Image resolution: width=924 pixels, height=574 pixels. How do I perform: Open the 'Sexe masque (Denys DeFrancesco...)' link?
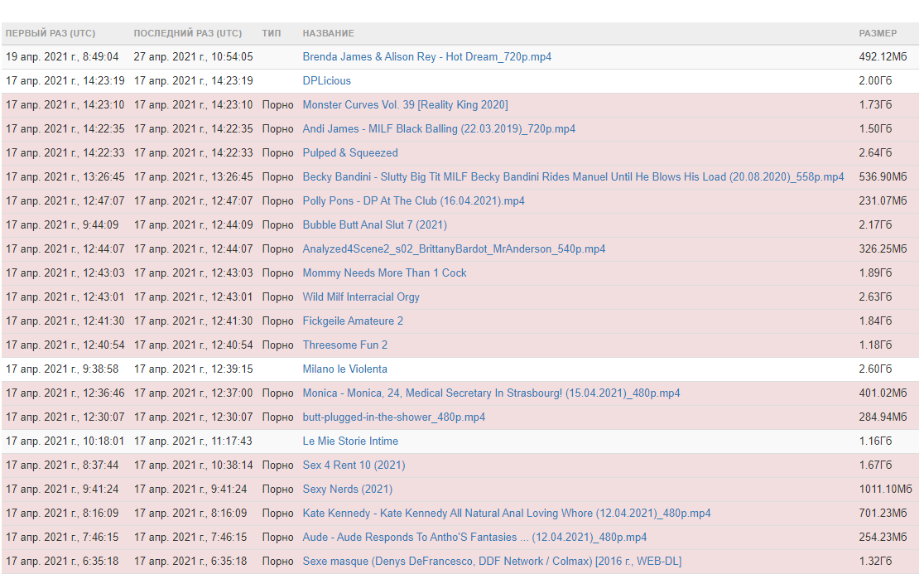pyautogui.click(x=492, y=561)
